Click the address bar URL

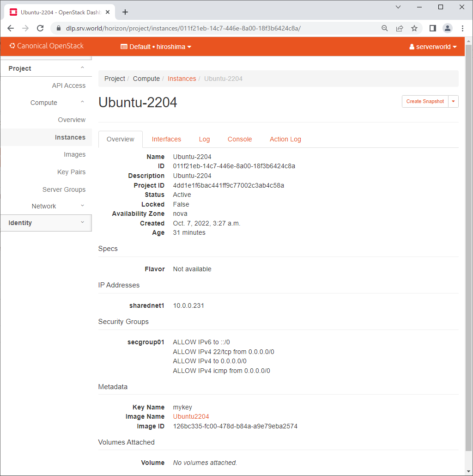click(x=183, y=28)
